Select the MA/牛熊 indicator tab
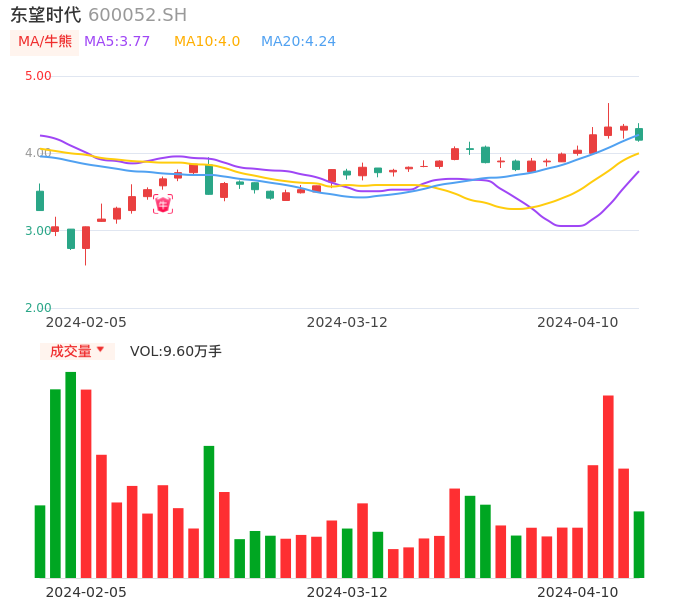The image size is (686, 606). (x=45, y=42)
